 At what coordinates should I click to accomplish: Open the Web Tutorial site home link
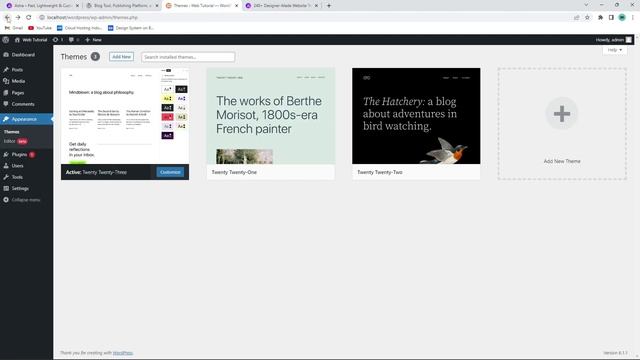click(31, 40)
